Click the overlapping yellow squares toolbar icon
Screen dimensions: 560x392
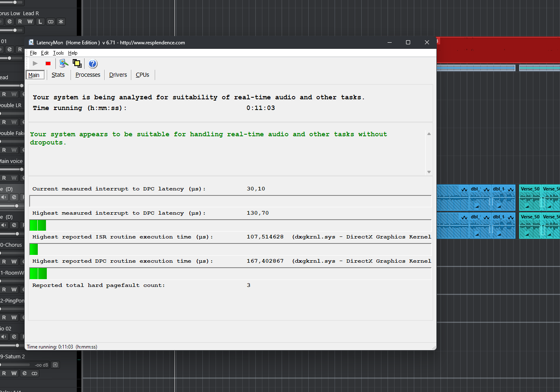tap(77, 63)
